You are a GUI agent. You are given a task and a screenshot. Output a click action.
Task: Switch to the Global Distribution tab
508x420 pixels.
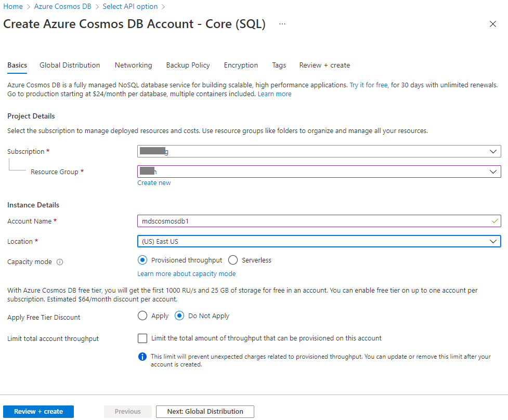[x=70, y=65]
